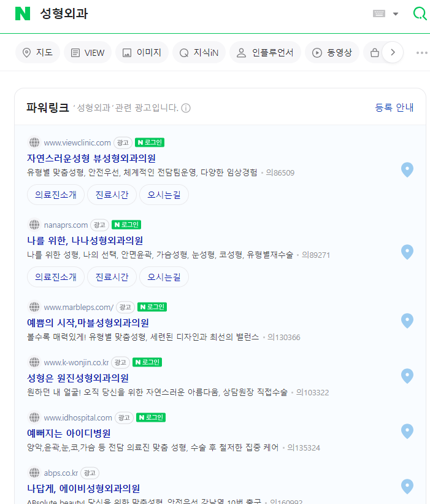Click the N 로그인 badge for marbleps

152,307
